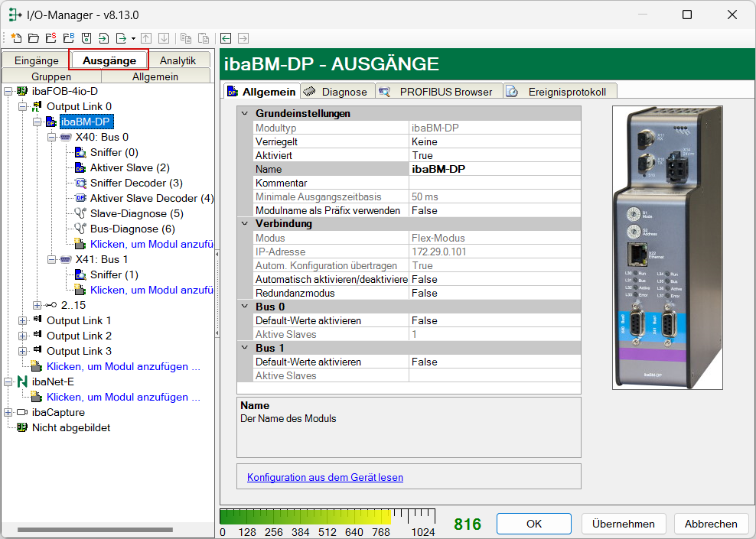Click the Abbrechen button

click(x=711, y=524)
